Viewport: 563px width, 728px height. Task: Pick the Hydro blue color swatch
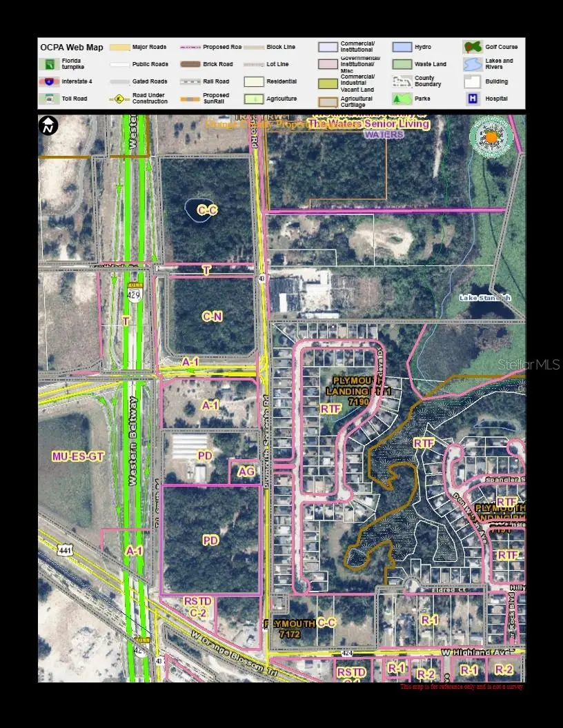point(402,47)
